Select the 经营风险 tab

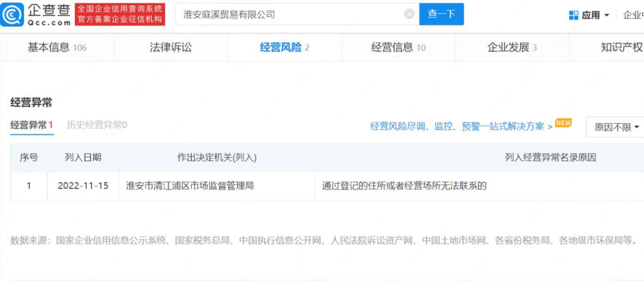pos(284,47)
